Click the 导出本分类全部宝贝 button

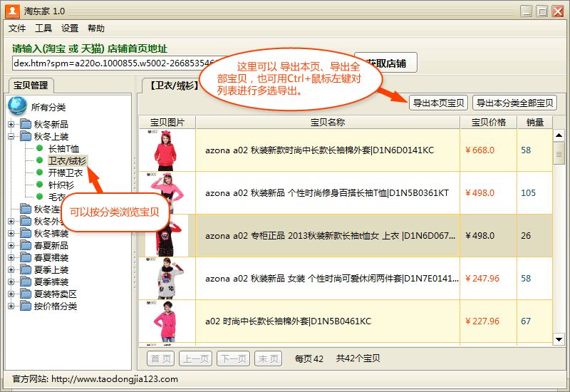coord(514,103)
